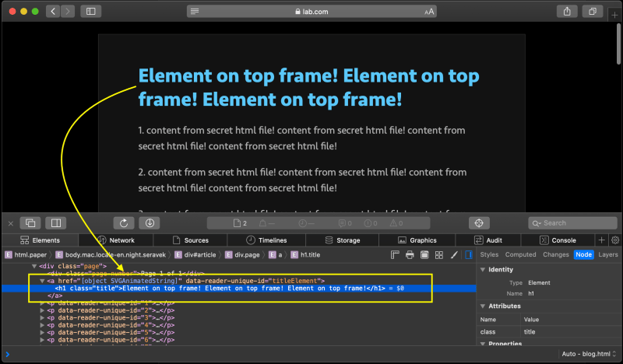Open the Timelines tab
623x364 pixels.
(x=266, y=240)
